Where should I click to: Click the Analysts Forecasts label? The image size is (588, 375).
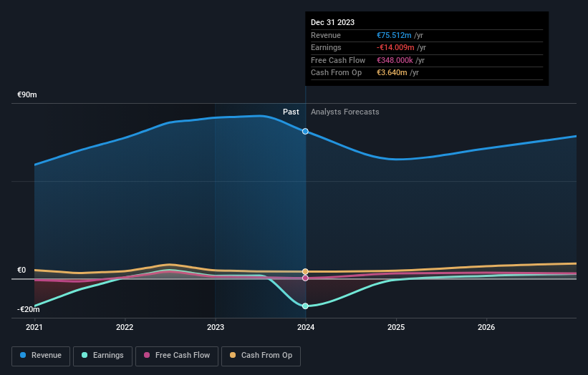click(345, 112)
